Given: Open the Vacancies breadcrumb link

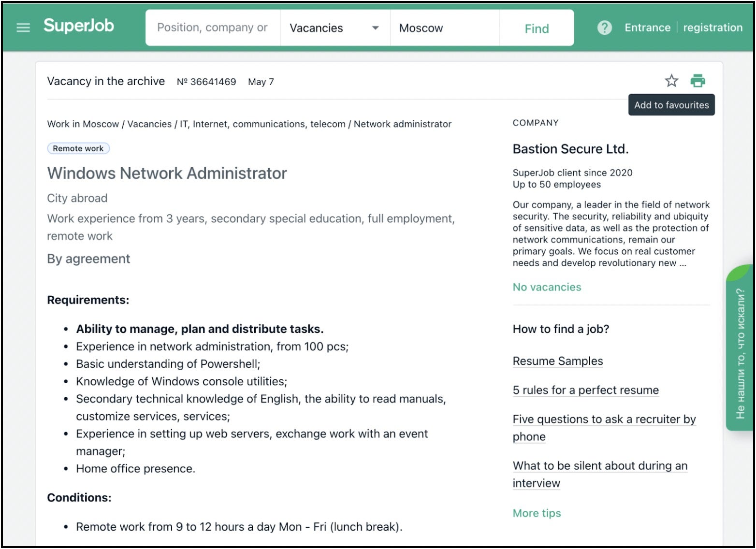Looking at the screenshot, I should tap(149, 124).
